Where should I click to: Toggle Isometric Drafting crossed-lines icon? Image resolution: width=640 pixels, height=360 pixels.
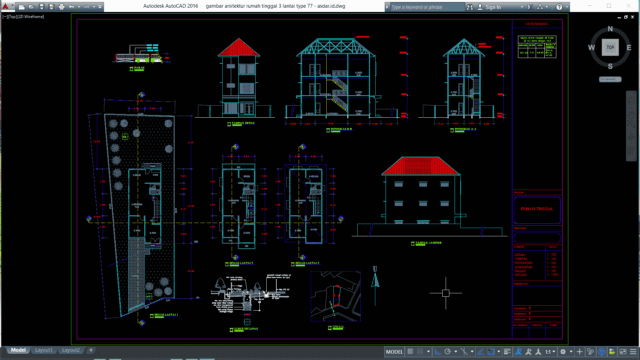coord(464,351)
